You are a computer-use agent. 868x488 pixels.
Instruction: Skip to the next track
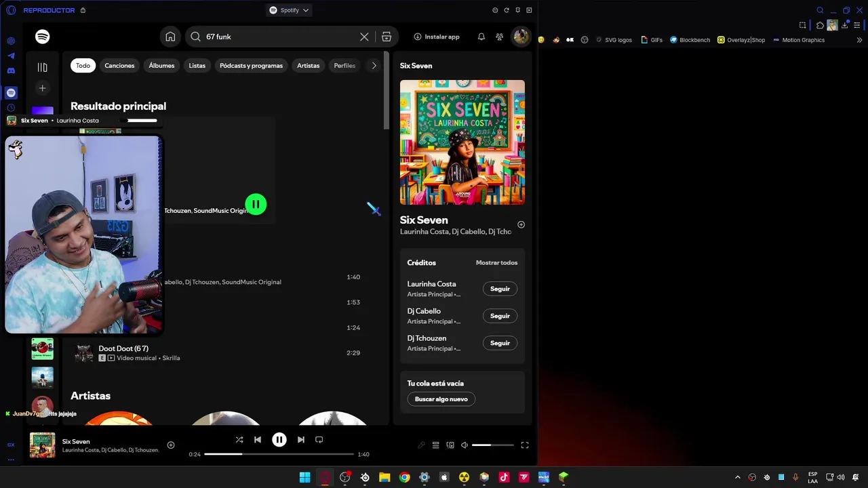301,440
